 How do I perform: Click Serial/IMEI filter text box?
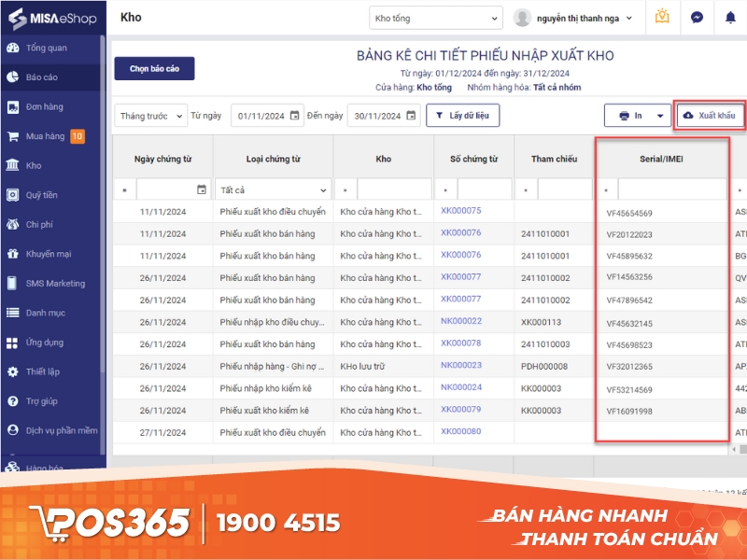672,190
